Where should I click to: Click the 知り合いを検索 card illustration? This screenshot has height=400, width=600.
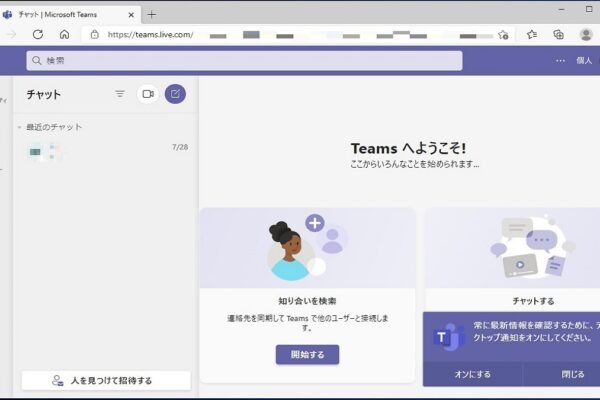click(x=308, y=248)
